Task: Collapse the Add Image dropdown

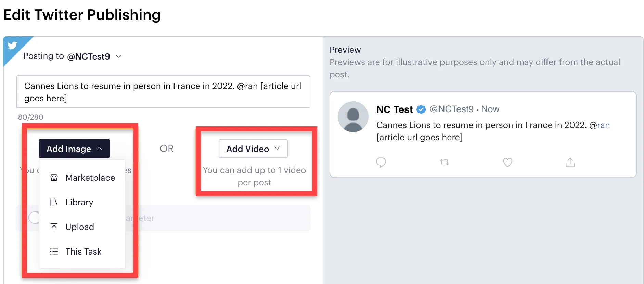Action: (x=74, y=149)
